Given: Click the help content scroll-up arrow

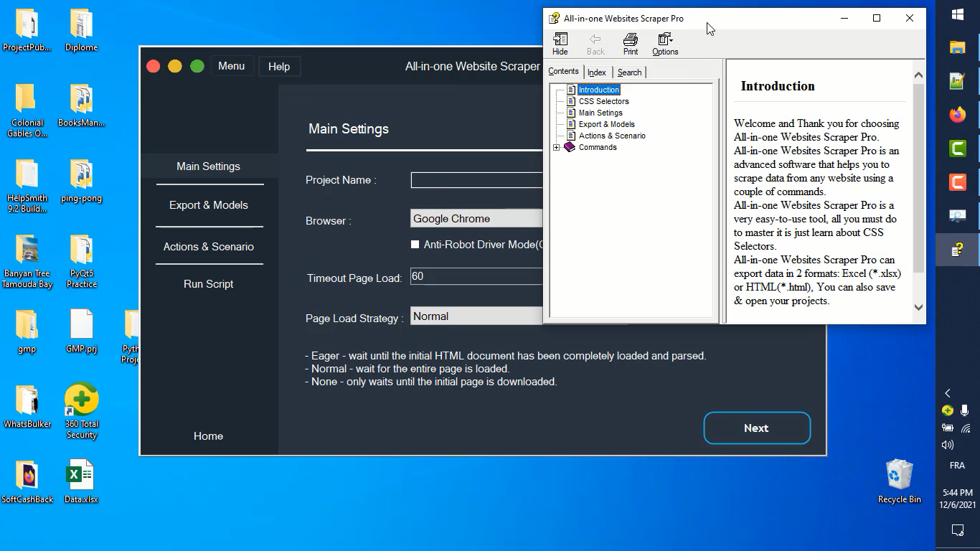Looking at the screenshot, I should point(918,75).
